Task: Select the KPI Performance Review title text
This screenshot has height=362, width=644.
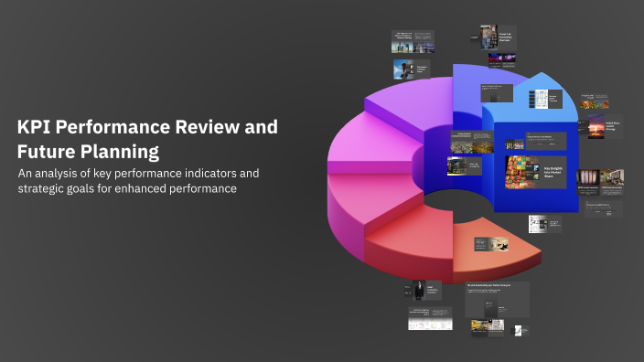Action: 147,139
